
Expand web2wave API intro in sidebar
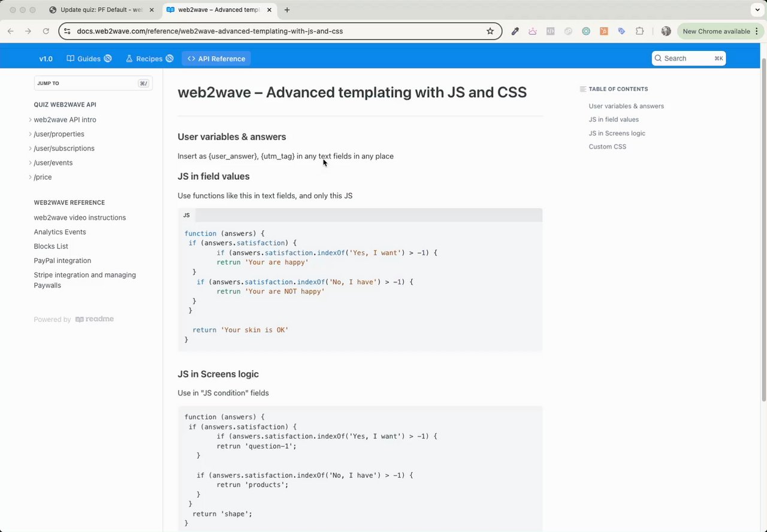(x=31, y=120)
